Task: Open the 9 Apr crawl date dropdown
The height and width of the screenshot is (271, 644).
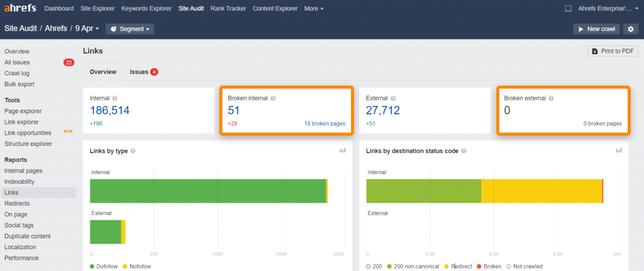Action: 87,29
